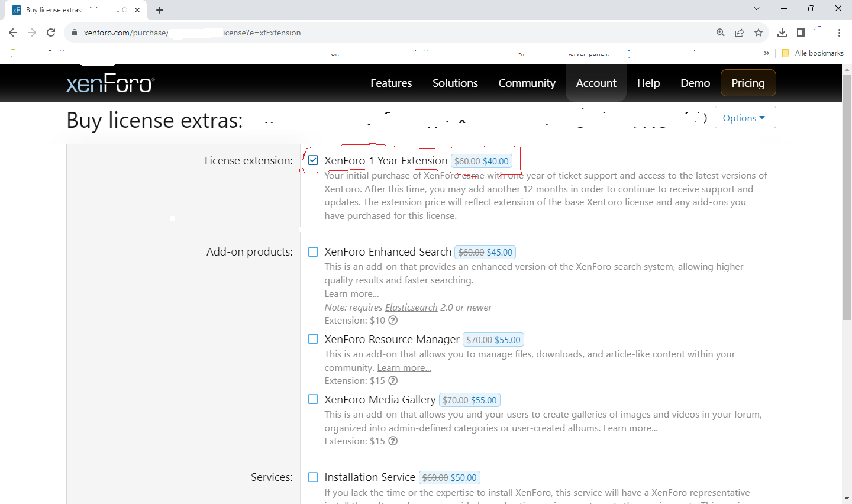This screenshot has height=504, width=852.
Task: Uncheck XenForo 1 Year Extension
Action: 313,160
